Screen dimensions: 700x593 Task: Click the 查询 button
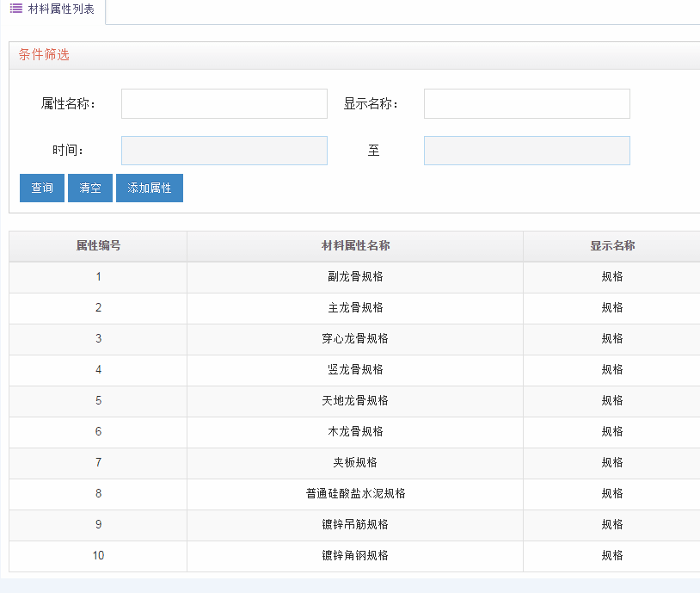click(42, 188)
